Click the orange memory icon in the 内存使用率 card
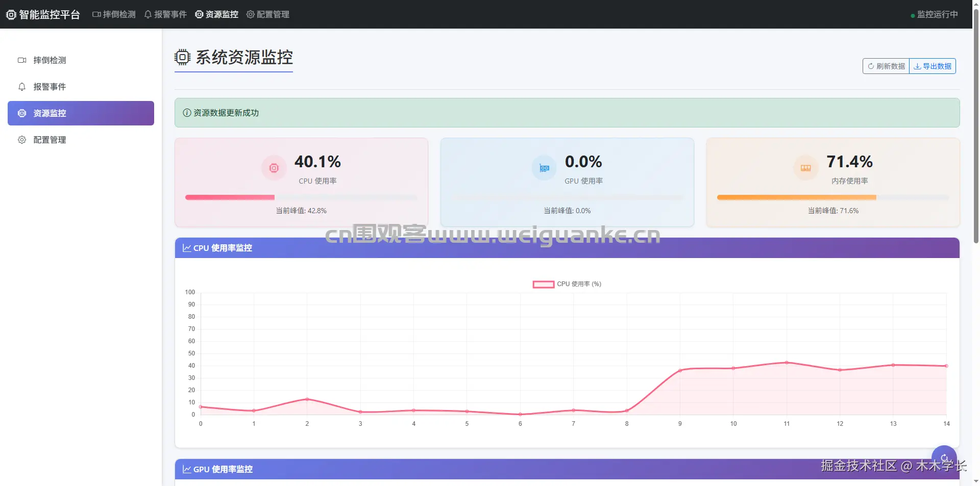 (806, 168)
